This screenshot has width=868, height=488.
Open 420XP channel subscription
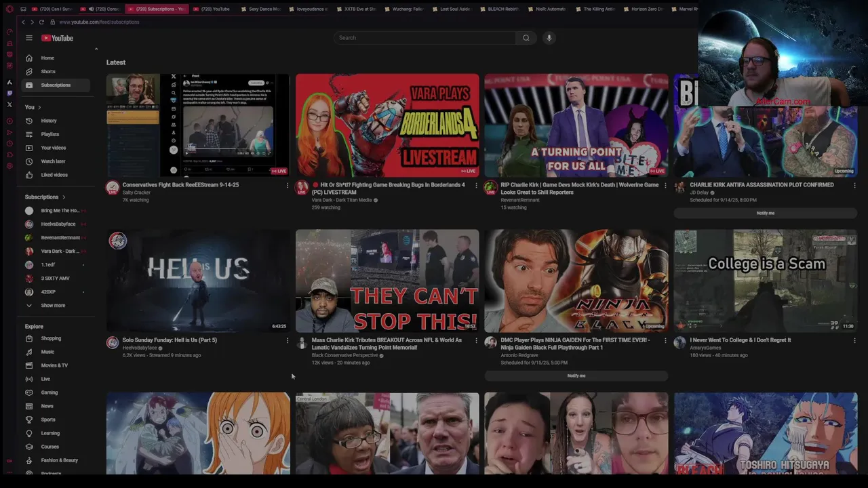[57, 292]
